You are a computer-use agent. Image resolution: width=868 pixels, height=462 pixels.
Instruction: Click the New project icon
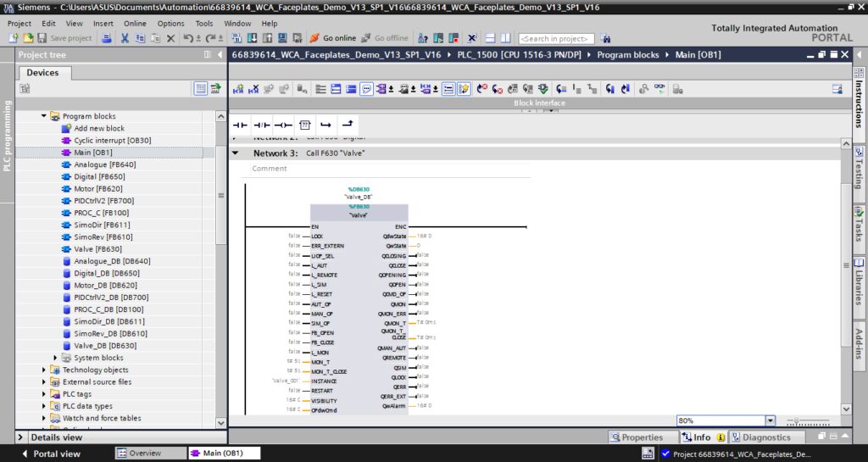pyautogui.click(x=14, y=38)
